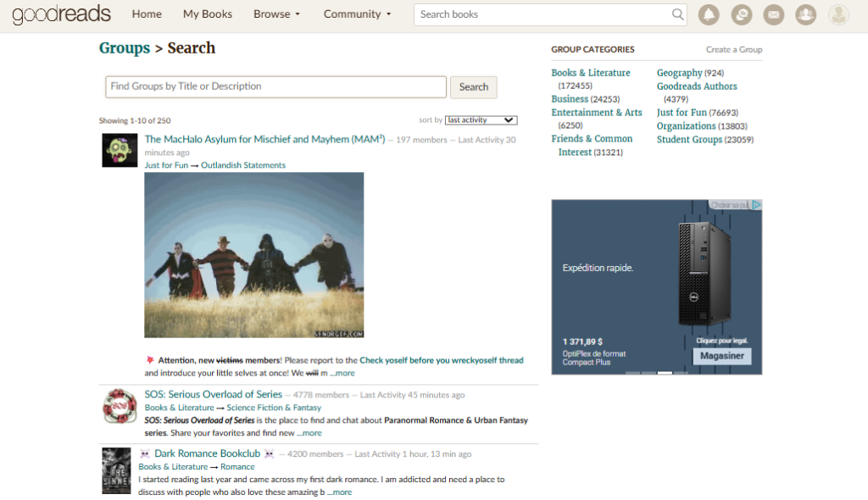Open SOS: Serious Overload of Series group
The width and height of the screenshot is (868, 500).
[x=213, y=394]
